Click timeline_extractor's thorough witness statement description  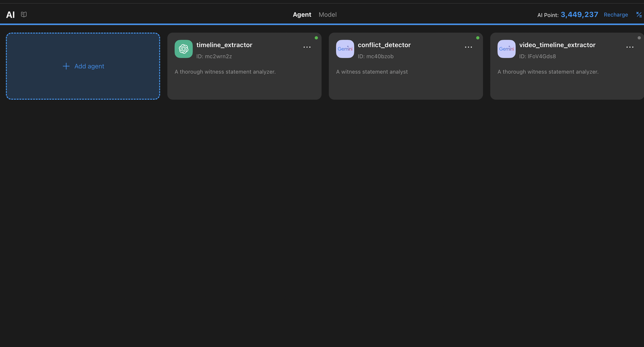(x=225, y=72)
